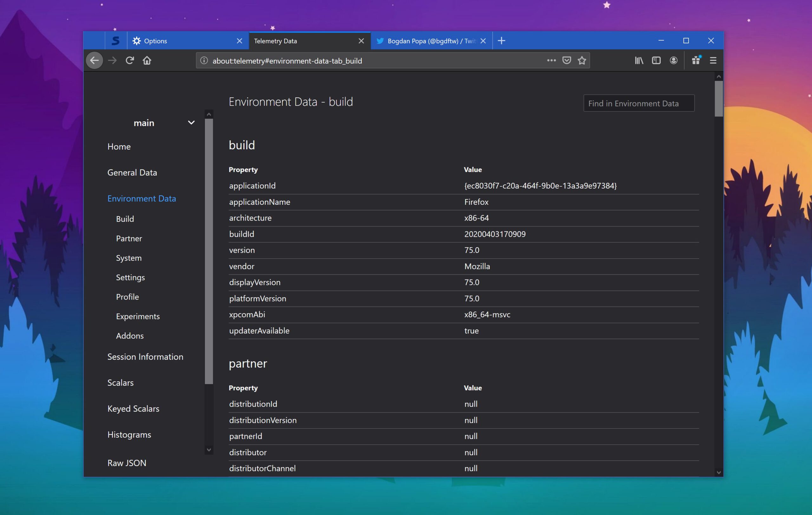Click the main page scrollbar thumb
This screenshot has height=515, width=812.
[x=719, y=99]
